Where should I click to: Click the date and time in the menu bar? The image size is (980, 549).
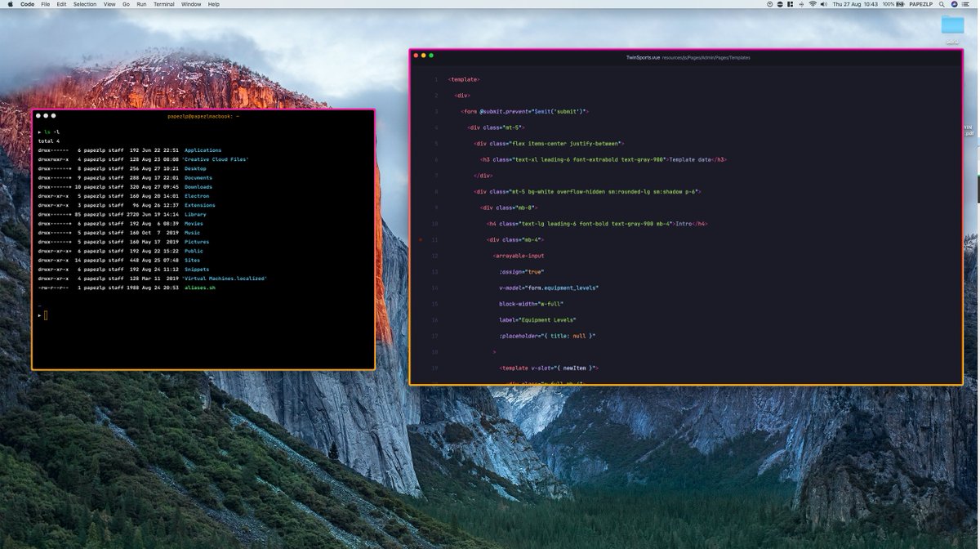(855, 4)
